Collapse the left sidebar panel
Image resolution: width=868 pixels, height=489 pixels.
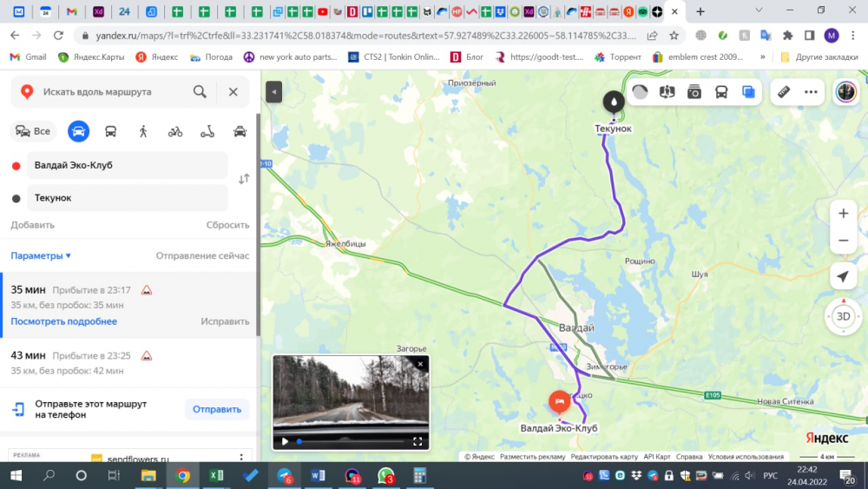274,91
